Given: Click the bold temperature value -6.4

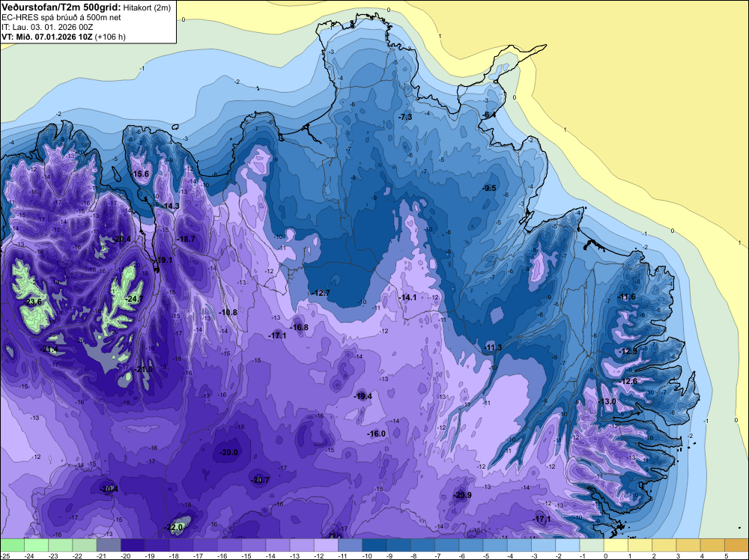Looking at the screenshot, I should 488,115.
